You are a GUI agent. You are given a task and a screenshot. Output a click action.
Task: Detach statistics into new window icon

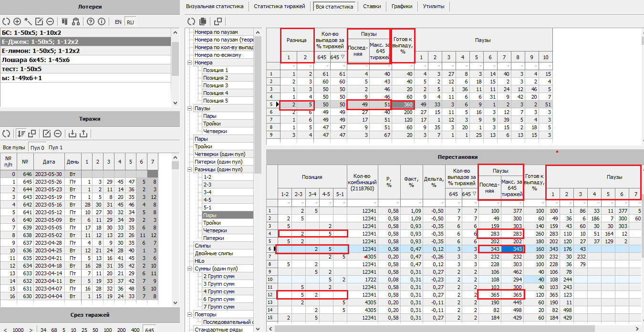point(218,21)
